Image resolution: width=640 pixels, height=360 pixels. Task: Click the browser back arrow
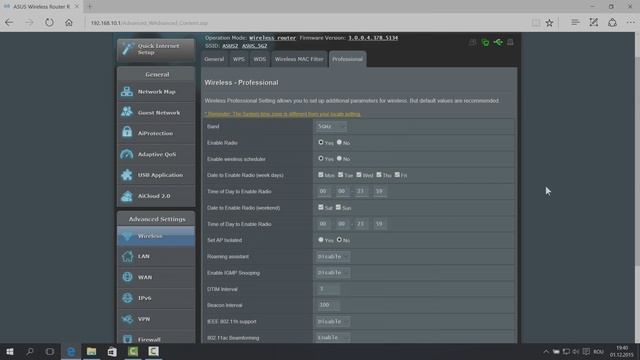9,23
